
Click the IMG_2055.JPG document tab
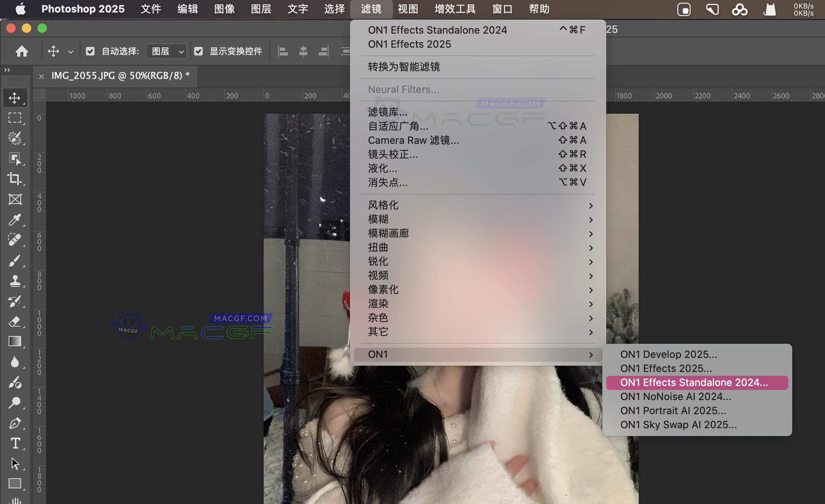click(x=120, y=76)
